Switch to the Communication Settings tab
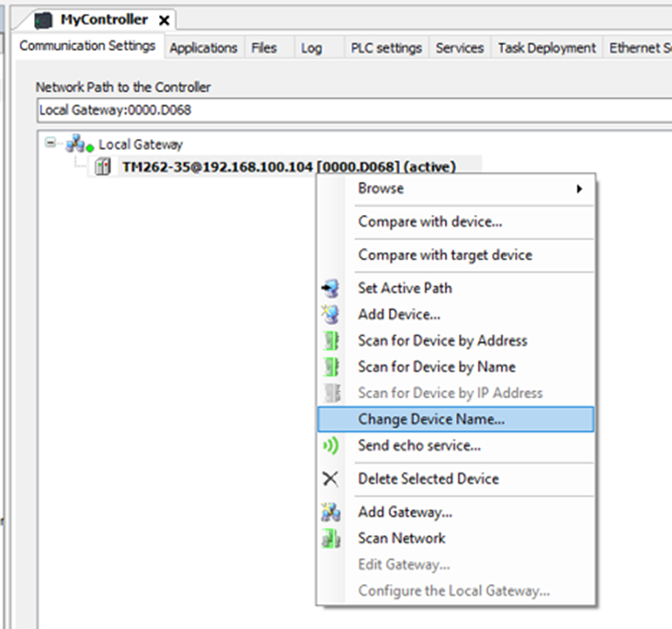 pos(87,46)
